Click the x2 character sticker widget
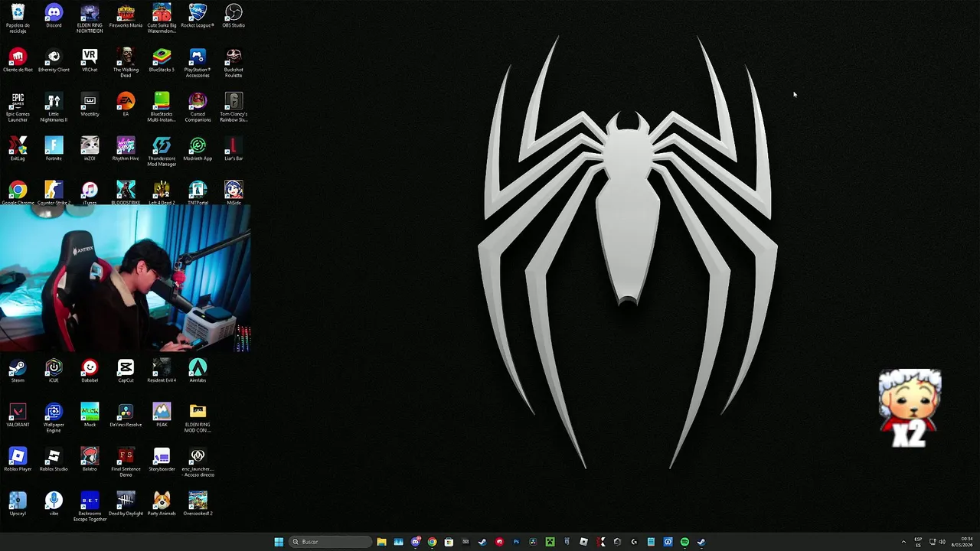Image resolution: width=980 pixels, height=551 pixels. pyautogui.click(x=910, y=408)
